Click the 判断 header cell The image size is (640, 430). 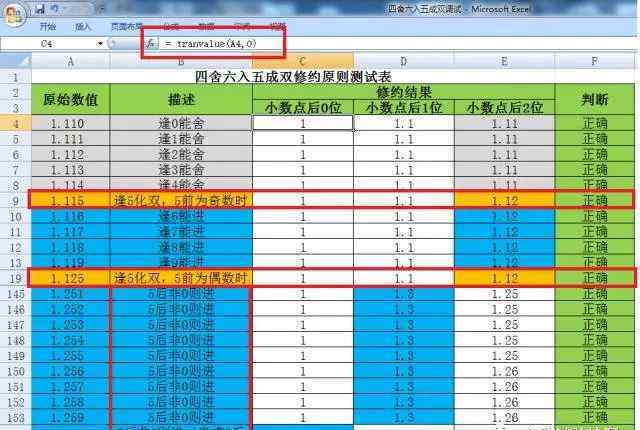coord(594,99)
